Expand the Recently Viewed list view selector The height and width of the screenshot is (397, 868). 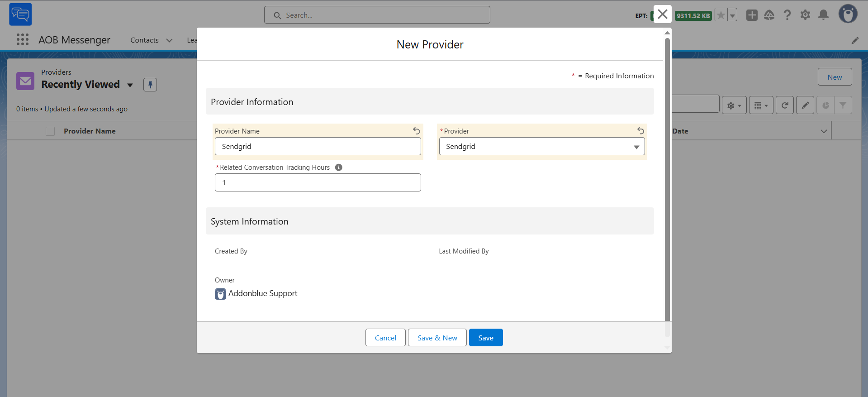tap(130, 85)
